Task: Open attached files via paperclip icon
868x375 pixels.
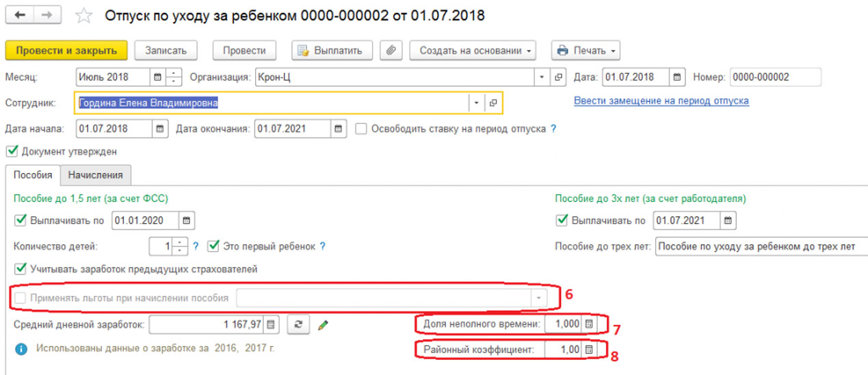Action: pyautogui.click(x=391, y=50)
